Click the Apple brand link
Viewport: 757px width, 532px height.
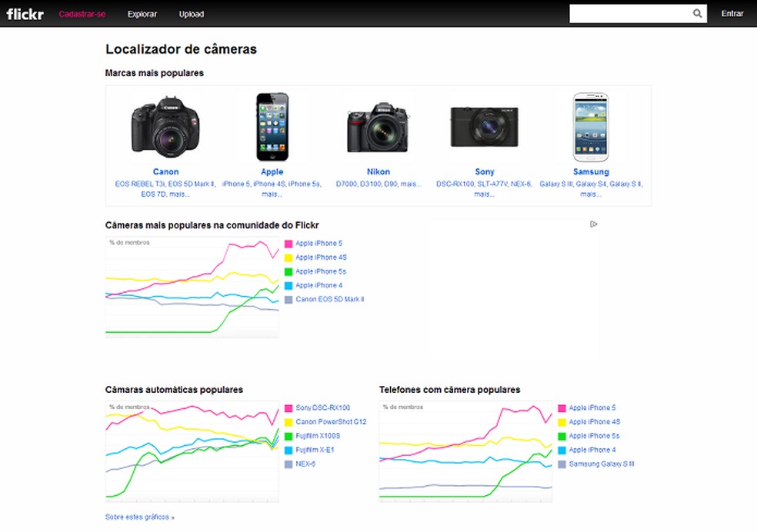(x=272, y=171)
